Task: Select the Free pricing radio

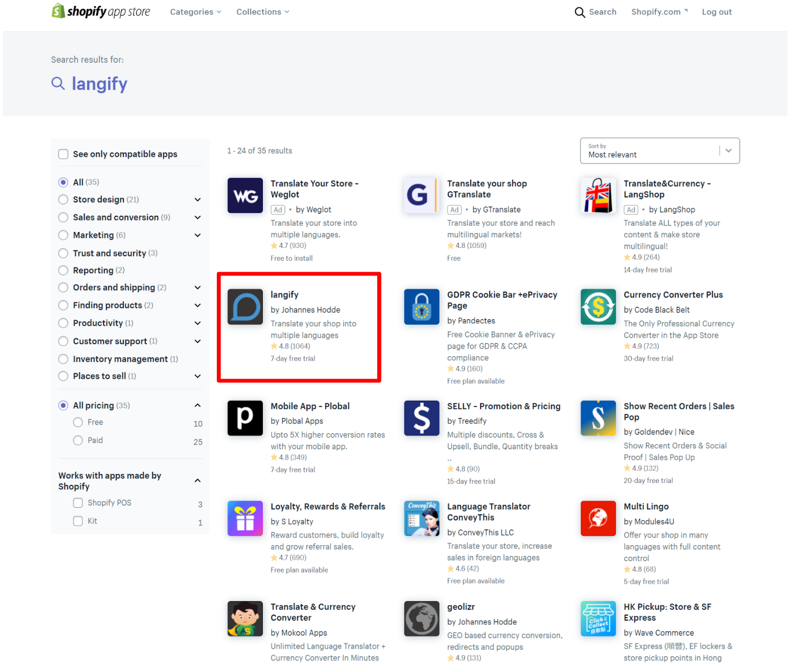Action: point(78,422)
